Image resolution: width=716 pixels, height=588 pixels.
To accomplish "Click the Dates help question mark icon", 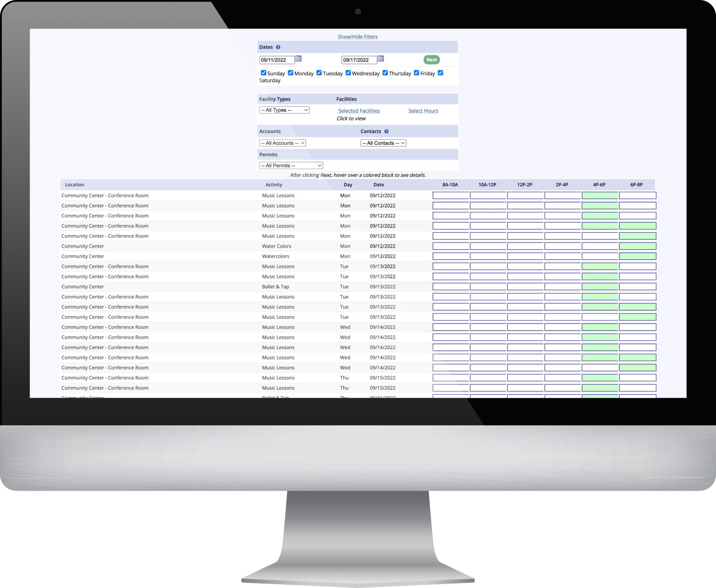I will pos(278,47).
